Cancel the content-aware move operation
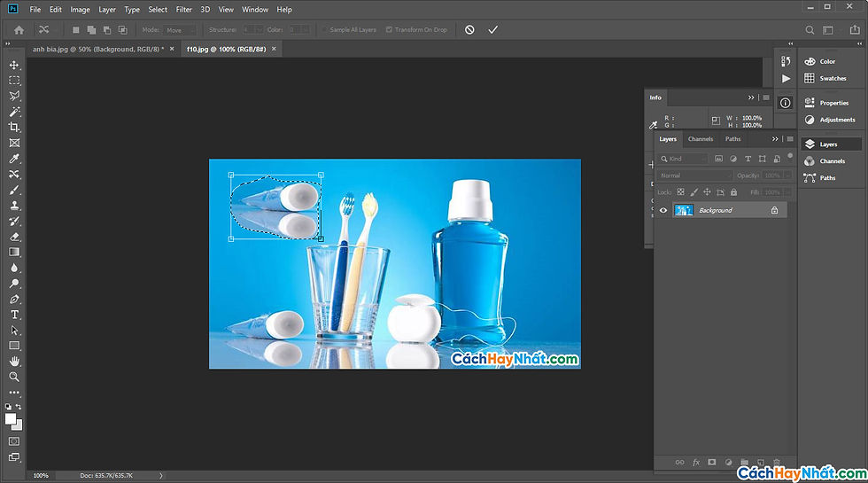The image size is (868, 483). pos(469,30)
